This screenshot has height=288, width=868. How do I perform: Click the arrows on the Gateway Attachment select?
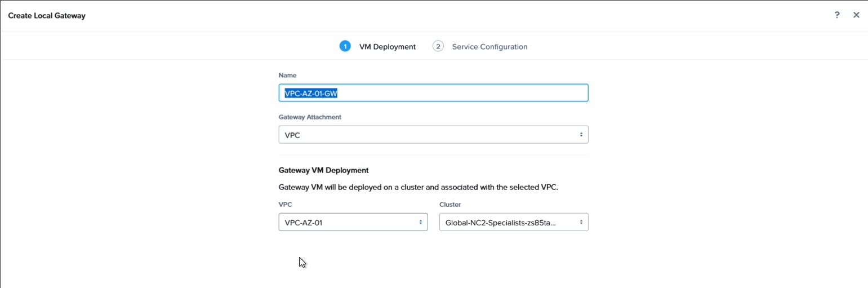pyautogui.click(x=581, y=135)
